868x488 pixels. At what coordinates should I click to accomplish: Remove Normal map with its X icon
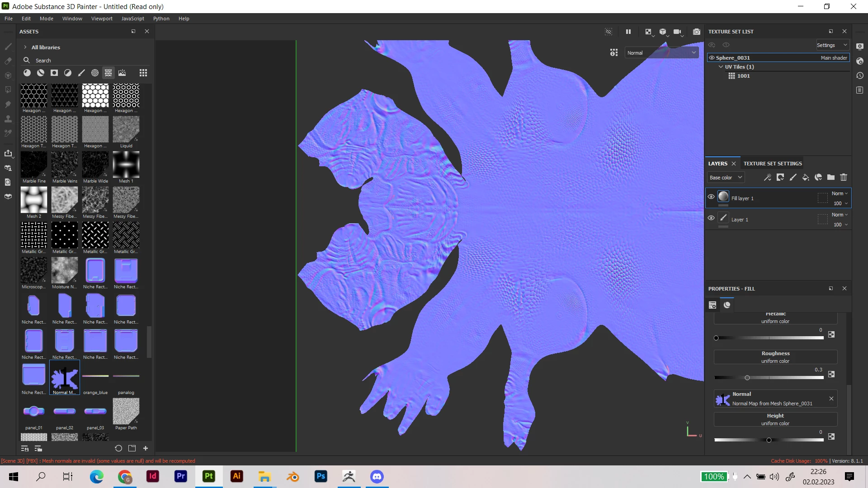point(831,399)
